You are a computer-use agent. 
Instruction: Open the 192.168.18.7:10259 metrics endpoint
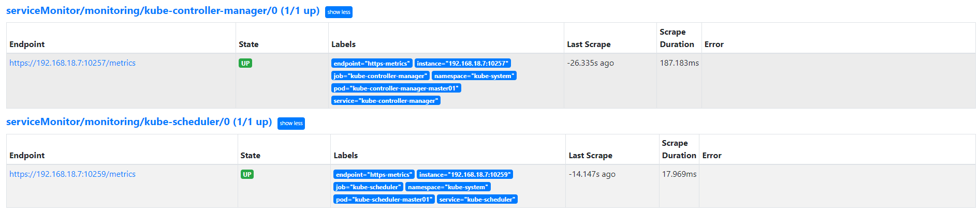click(x=72, y=174)
